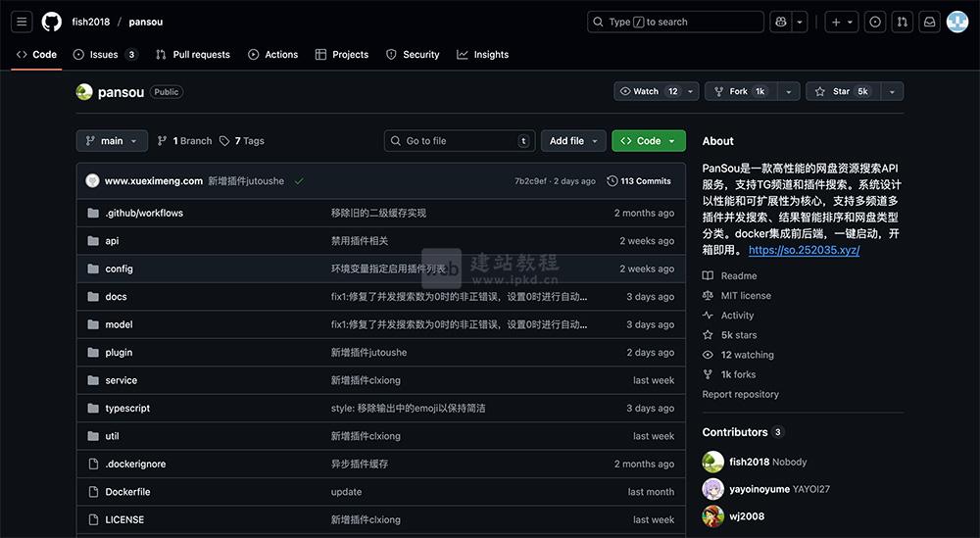View 7 Tags link
The image size is (980, 538).
coord(242,140)
